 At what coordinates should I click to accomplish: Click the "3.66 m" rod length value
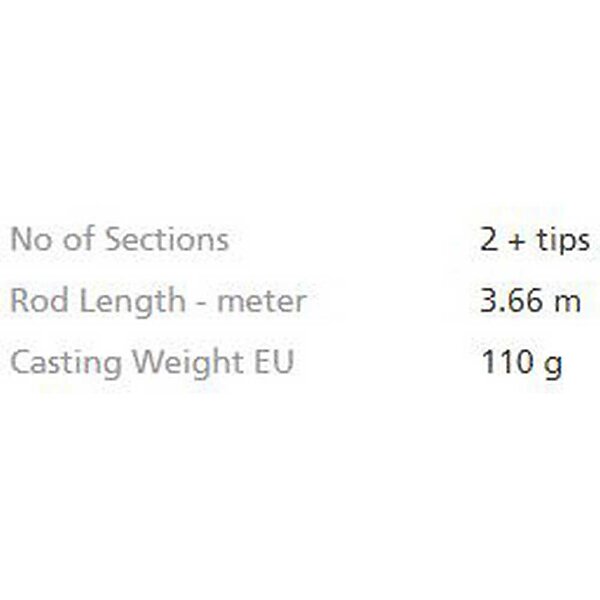530,301
